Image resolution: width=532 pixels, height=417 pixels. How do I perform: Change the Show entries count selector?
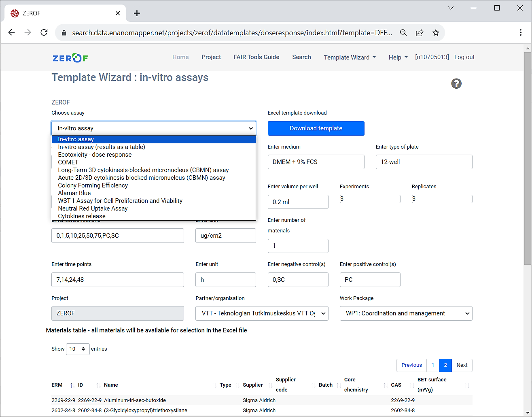point(78,349)
